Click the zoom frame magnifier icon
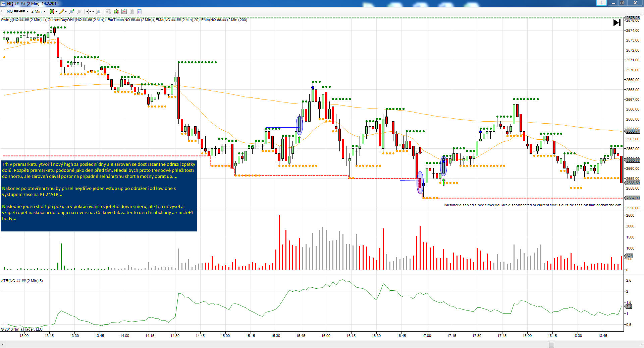The image size is (644, 348). (99, 11)
